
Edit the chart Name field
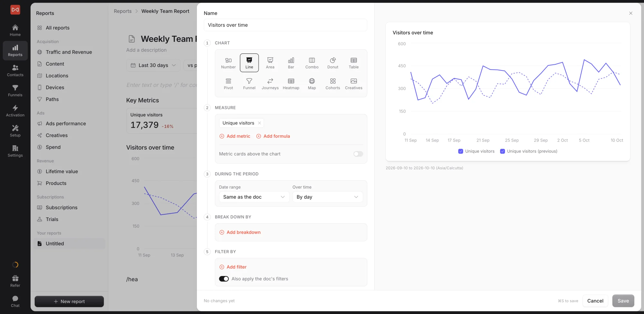point(285,25)
